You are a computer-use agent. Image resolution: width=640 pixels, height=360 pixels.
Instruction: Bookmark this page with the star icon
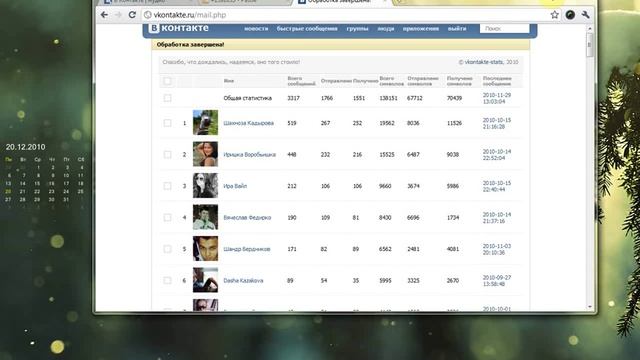tap(554, 15)
